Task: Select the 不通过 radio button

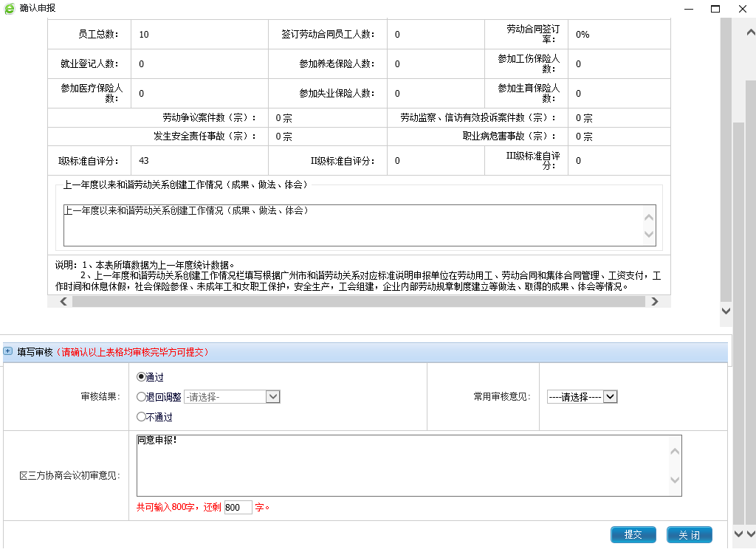Action: tap(141, 416)
